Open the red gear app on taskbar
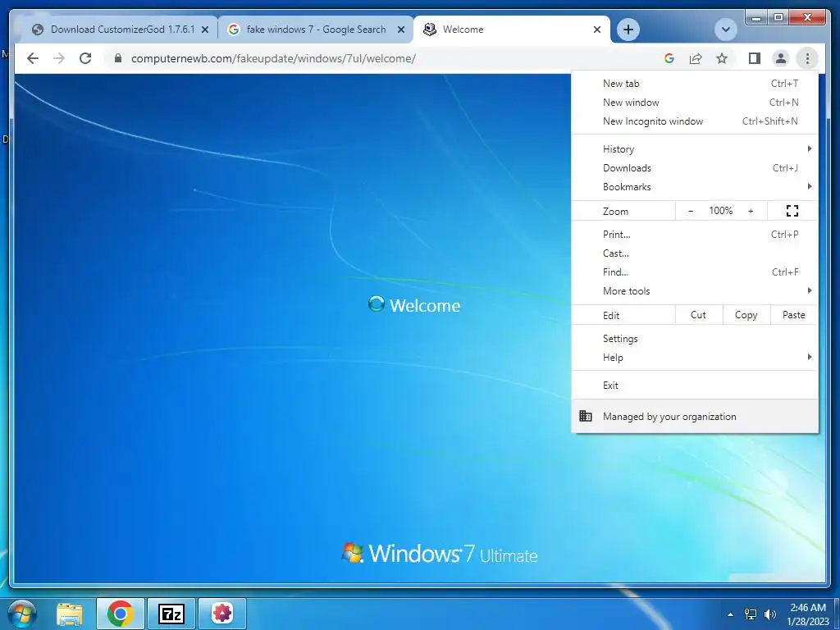The width and height of the screenshot is (840, 630). (222, 614)
